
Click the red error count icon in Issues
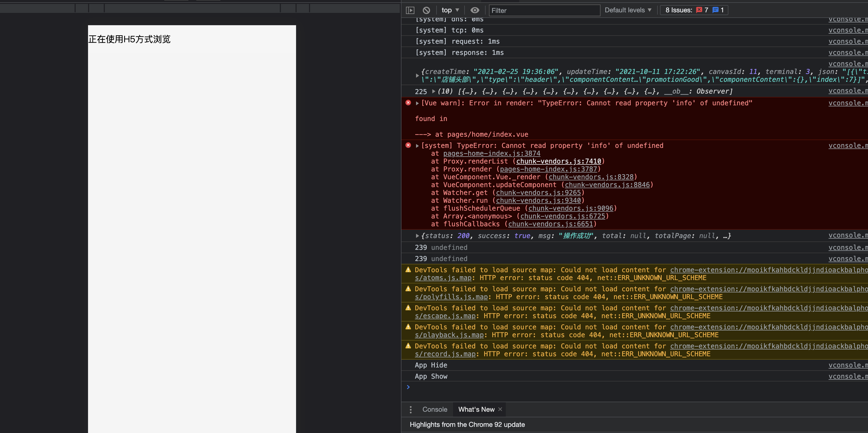(699, 10)
